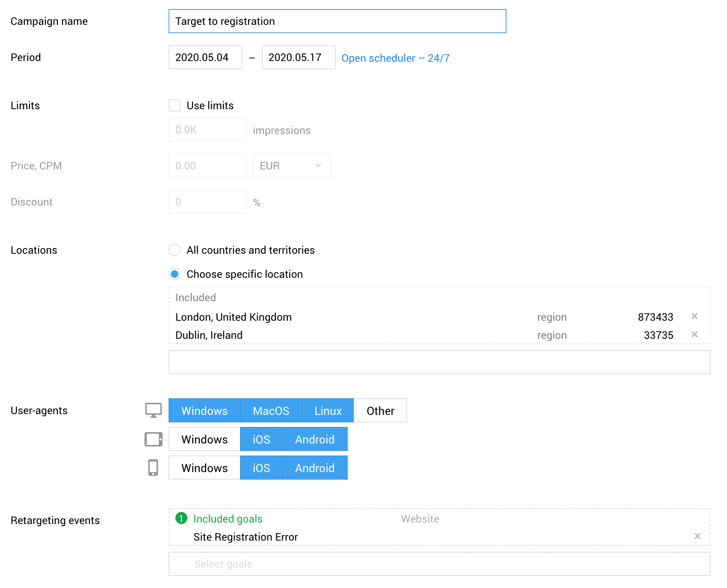
Task: Toggle Linux user-agent button off
Action: pos(328,411)
